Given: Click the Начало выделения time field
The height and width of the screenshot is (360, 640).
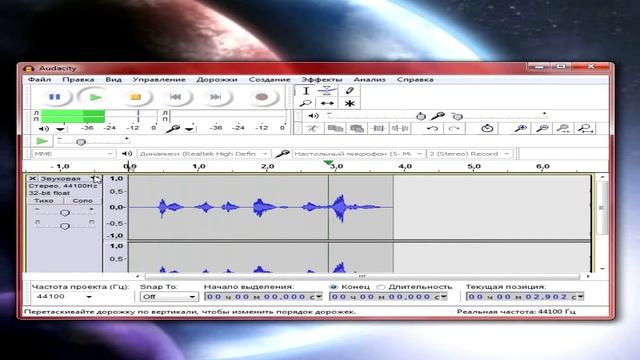Looking at the screenshot, I should coord(263,297).
